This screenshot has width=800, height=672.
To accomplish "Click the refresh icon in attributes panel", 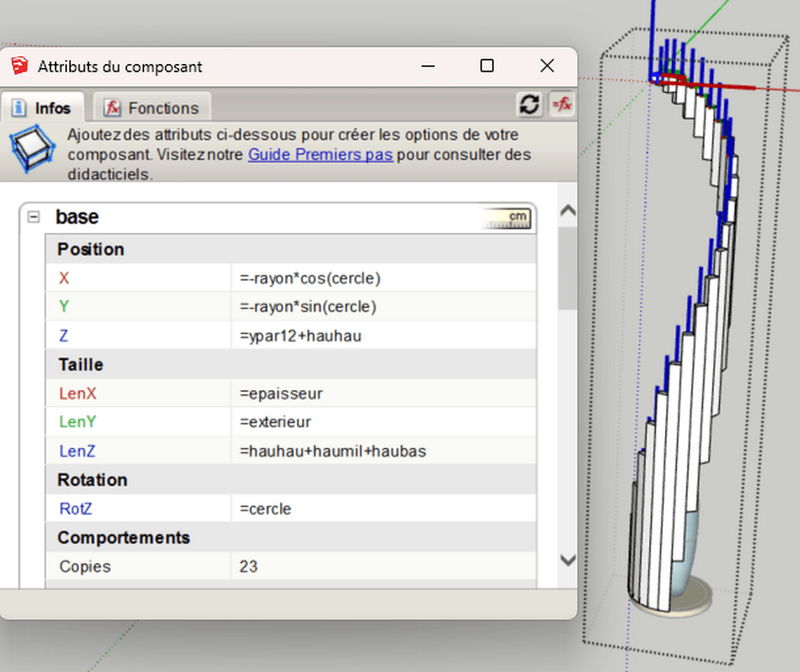I will (x=530, y=105).
